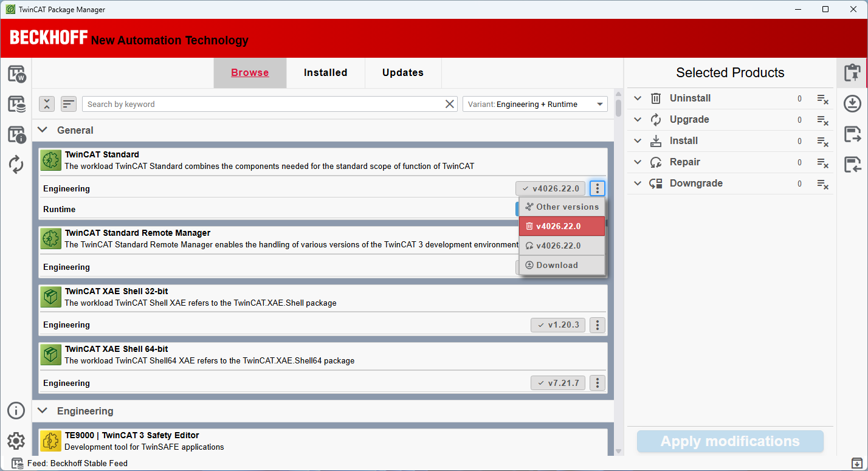Clear the Downgrade list

(823, 184)
